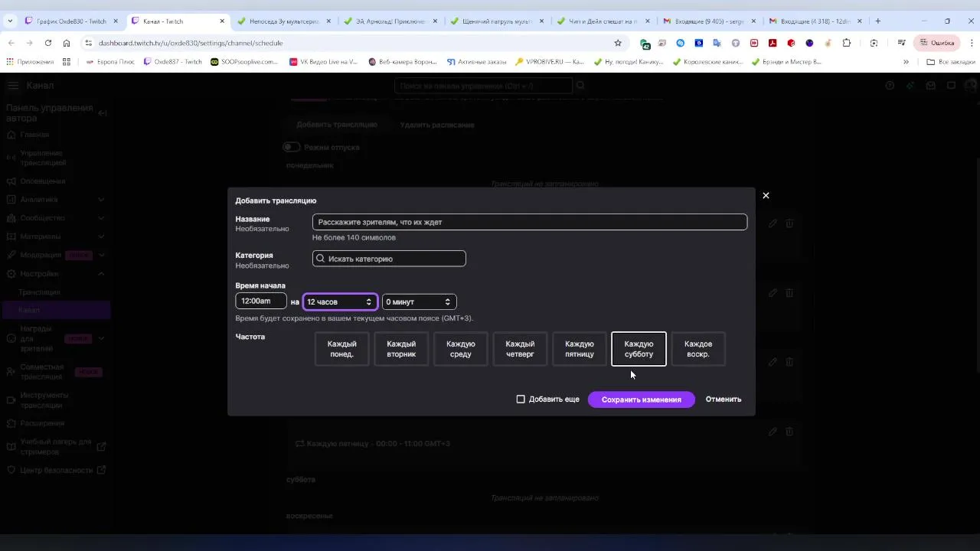Show hidden bookmarks overflow chevron
This screenshot has width=980, height=551.
coord(906,62)
